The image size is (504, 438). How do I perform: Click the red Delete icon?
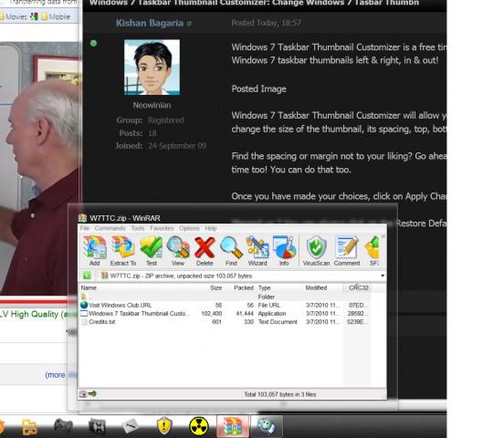click(205, 251)
